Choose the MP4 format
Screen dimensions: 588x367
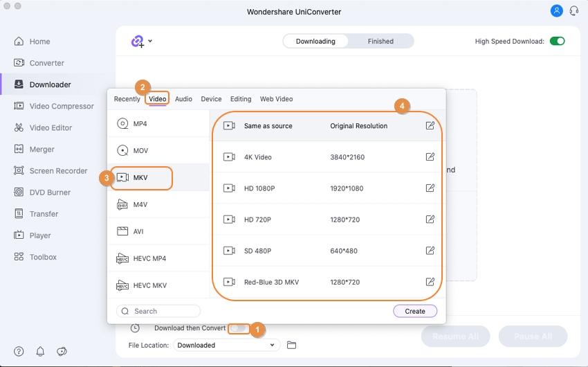pos(158,123)
